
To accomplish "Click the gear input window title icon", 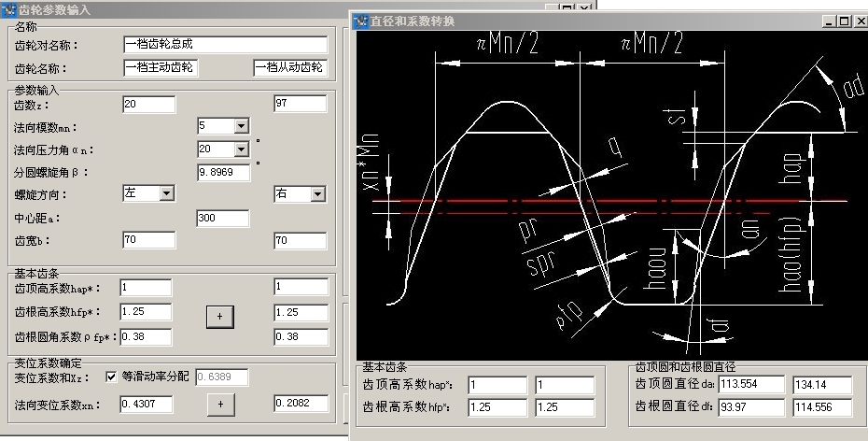I will [x=8, y=9].
